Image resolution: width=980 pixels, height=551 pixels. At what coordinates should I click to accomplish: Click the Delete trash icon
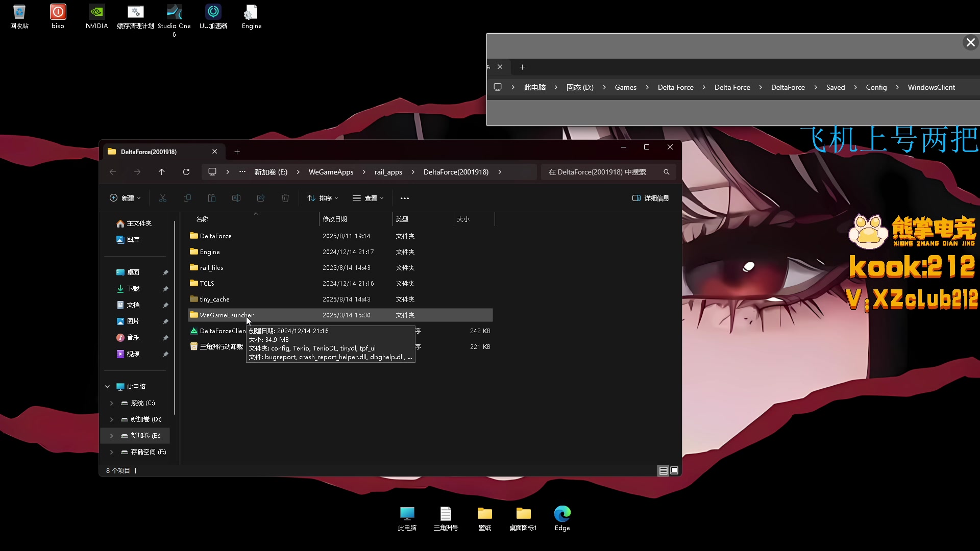[x=285, y=198]
